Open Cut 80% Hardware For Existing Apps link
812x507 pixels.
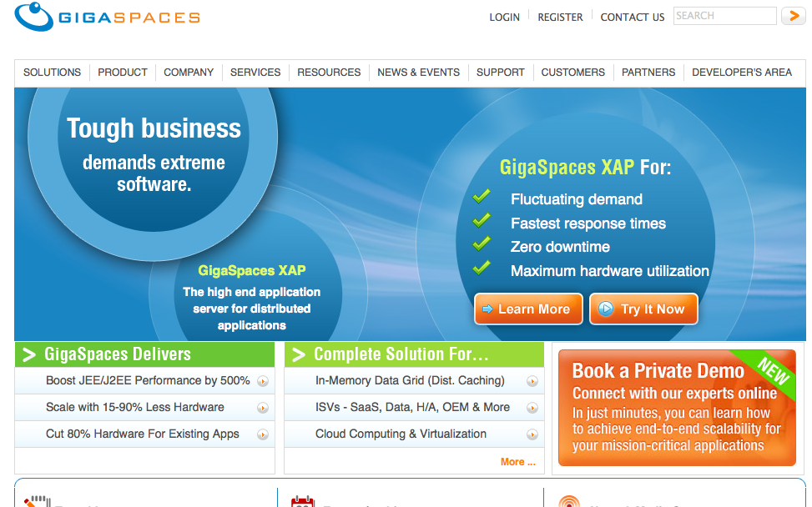point(143,434)
